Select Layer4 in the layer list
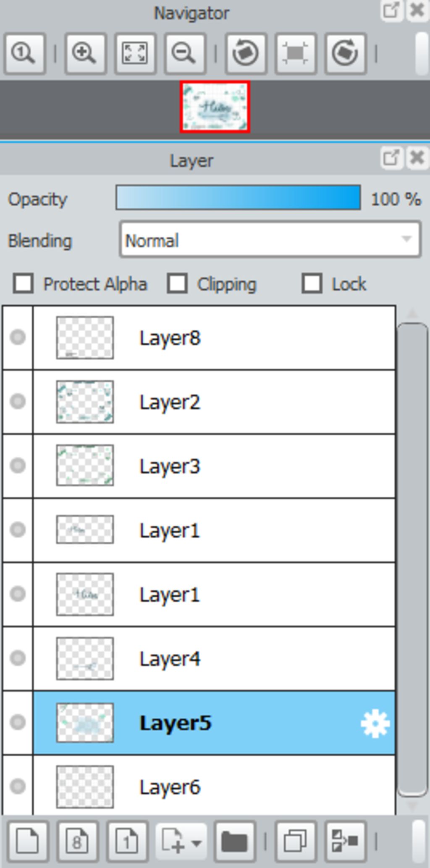This screenshot has height=868, width=430. [x=213, y=658]
